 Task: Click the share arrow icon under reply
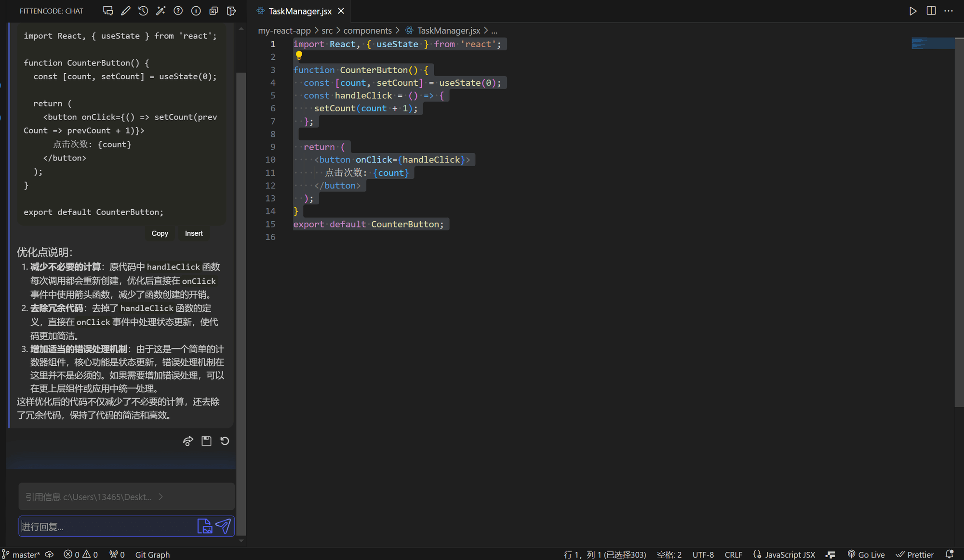click(188, 441)
